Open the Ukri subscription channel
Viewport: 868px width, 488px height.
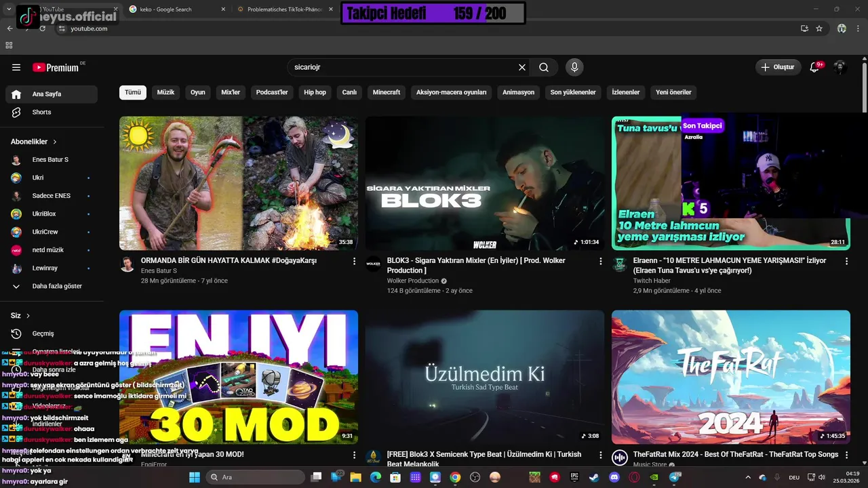point(52,178)
